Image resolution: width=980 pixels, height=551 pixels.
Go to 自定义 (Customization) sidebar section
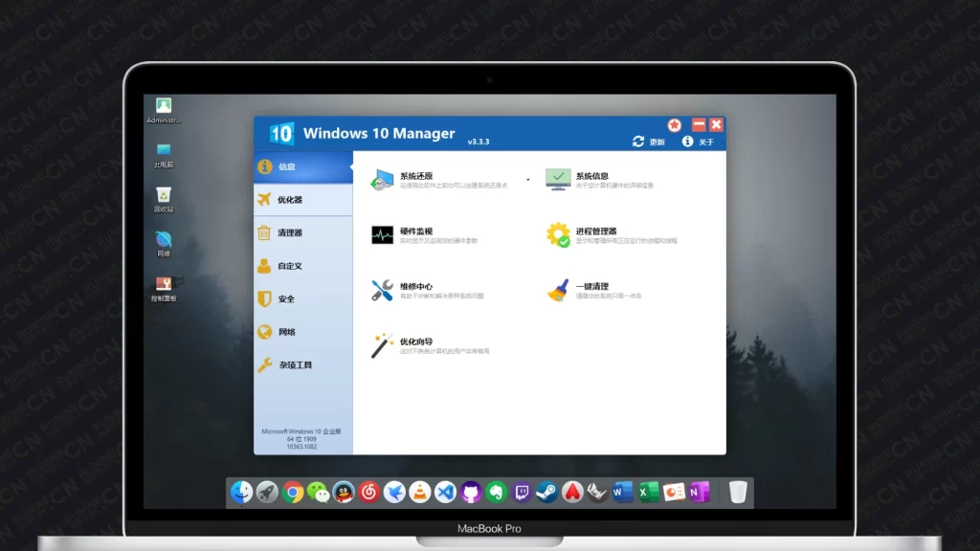289,266
